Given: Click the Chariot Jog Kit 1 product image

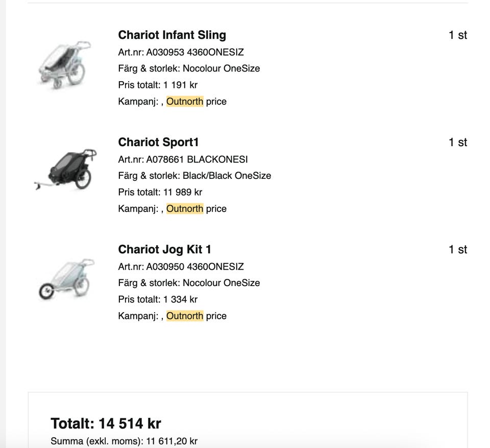Looking at the screenshot, I should [66, 278].
